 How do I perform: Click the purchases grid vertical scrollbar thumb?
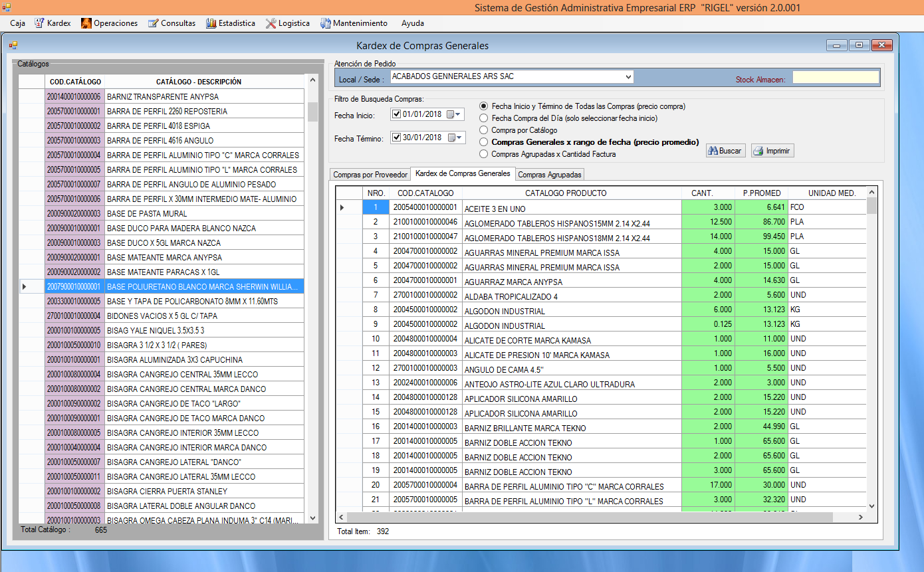[871, 206]
